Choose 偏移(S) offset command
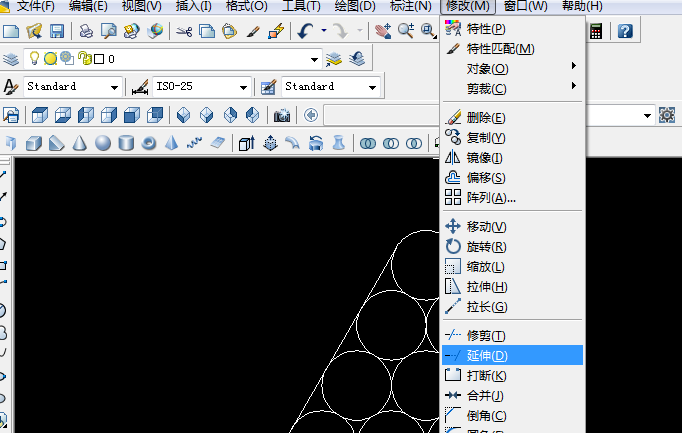The width and height of the screenshot is (682, 433). pos(512,177)
